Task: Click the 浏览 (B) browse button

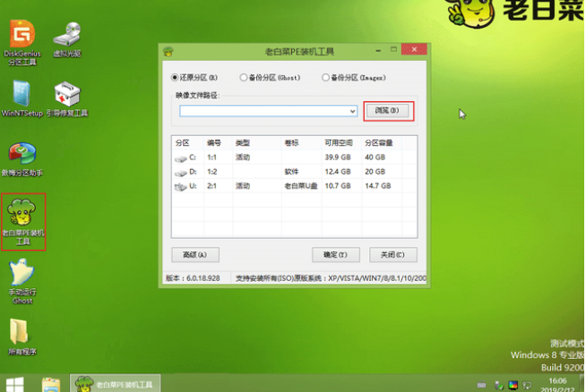Action: tap(387, 110)
